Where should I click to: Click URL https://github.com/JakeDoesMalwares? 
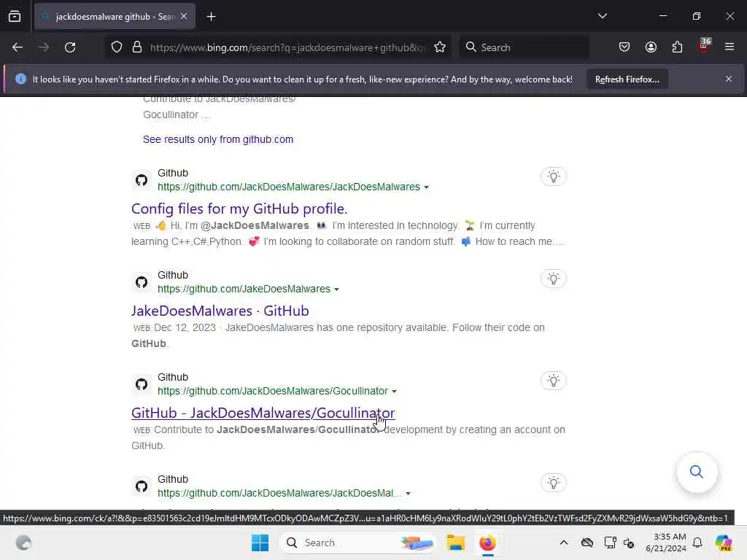tap(244, 289)
